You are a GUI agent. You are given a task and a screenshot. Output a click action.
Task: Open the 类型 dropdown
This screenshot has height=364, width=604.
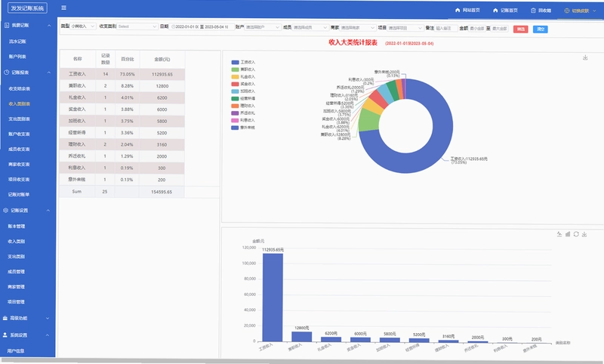[83, 26]
